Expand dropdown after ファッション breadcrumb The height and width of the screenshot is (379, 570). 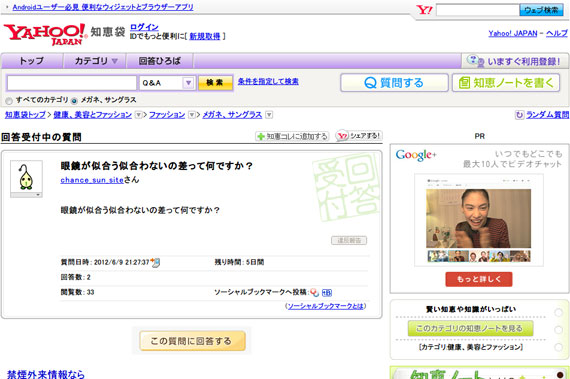[x=192, y=115]
